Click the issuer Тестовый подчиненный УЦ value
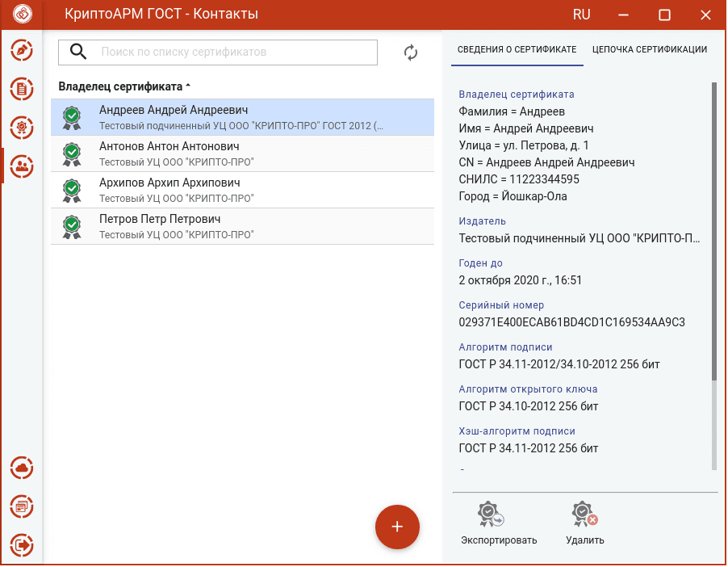The height and width of the screenshot is (567, 728). click(579, 238)
